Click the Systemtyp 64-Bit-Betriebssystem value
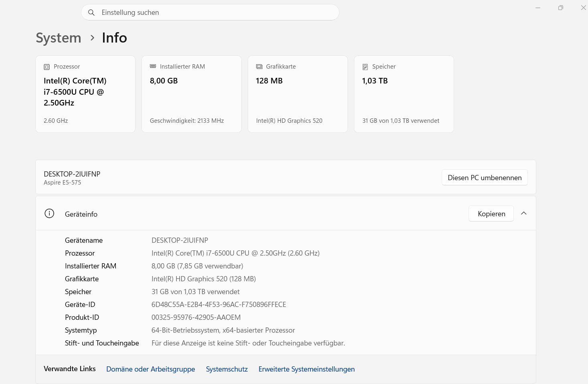The width and height of the screenshot is (588, 384). [223, 330]
